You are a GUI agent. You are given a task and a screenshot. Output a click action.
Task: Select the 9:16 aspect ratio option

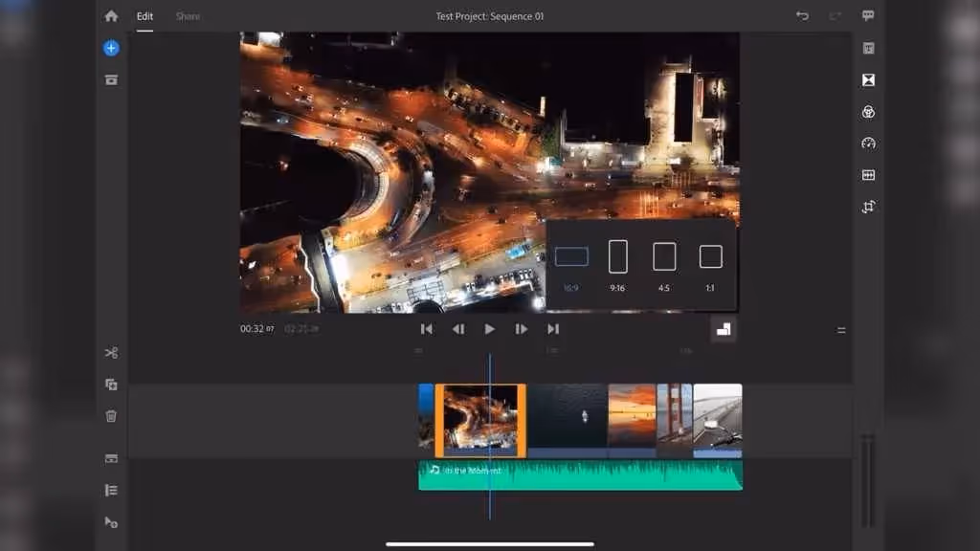(617, 256)
